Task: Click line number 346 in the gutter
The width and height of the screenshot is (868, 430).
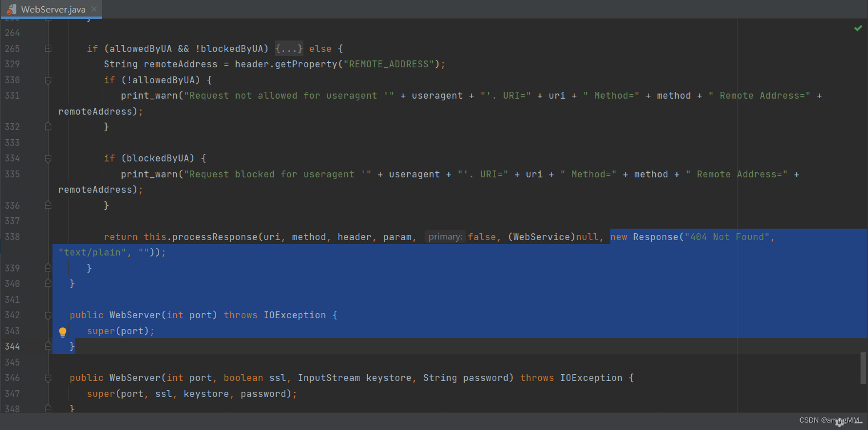Action: tap(12, 378)
